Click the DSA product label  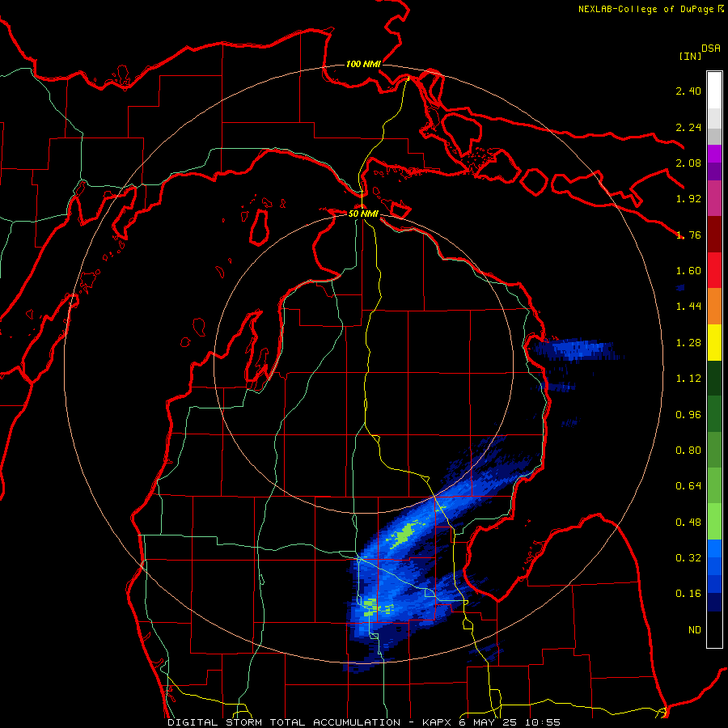click(711, 49)
